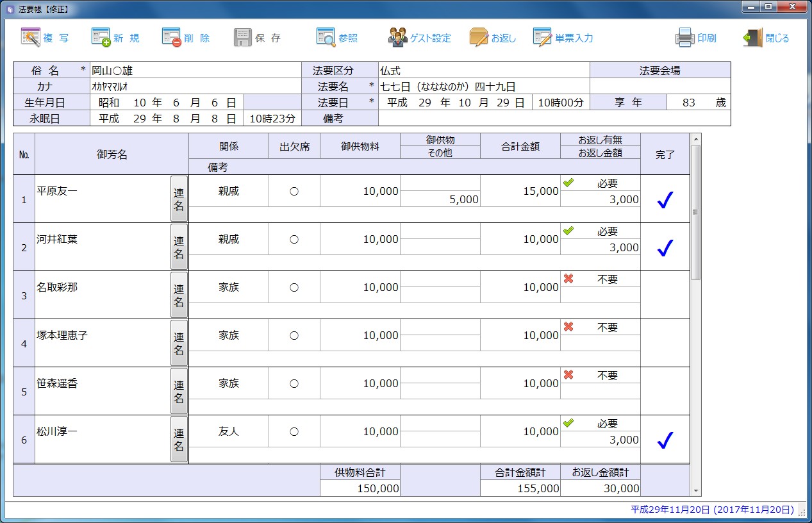Open the 法要名 field showing 七七日
Viewport: 812px width, 523px height.
click(483, 87)
